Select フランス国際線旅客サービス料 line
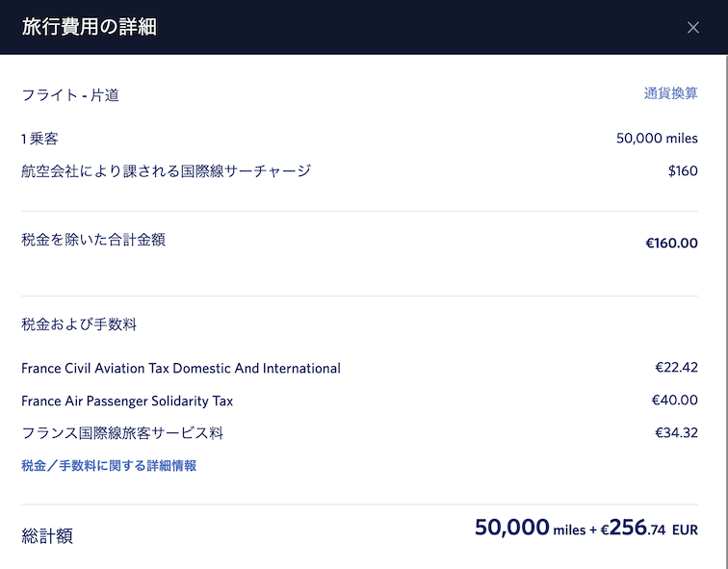This screenshot has height=569, width=728. (x=122, y=433)
